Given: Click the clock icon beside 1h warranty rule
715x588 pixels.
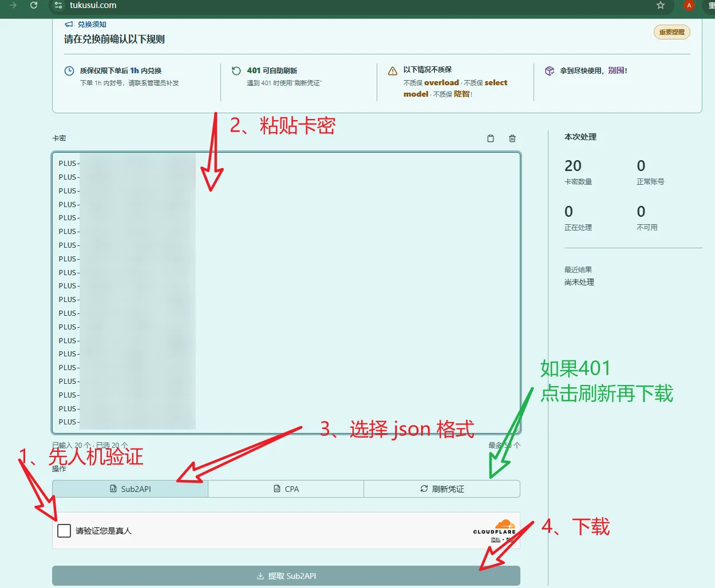Looking at the screenshot, I should point(69,71).
